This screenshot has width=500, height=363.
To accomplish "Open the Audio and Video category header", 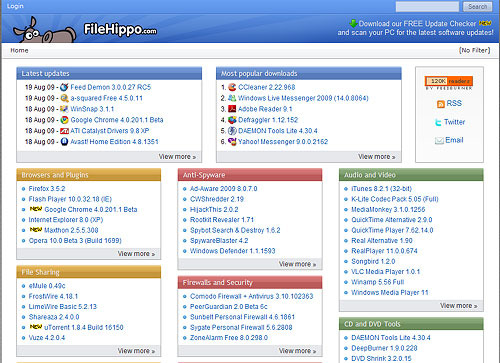I will (x=370, y=175).
